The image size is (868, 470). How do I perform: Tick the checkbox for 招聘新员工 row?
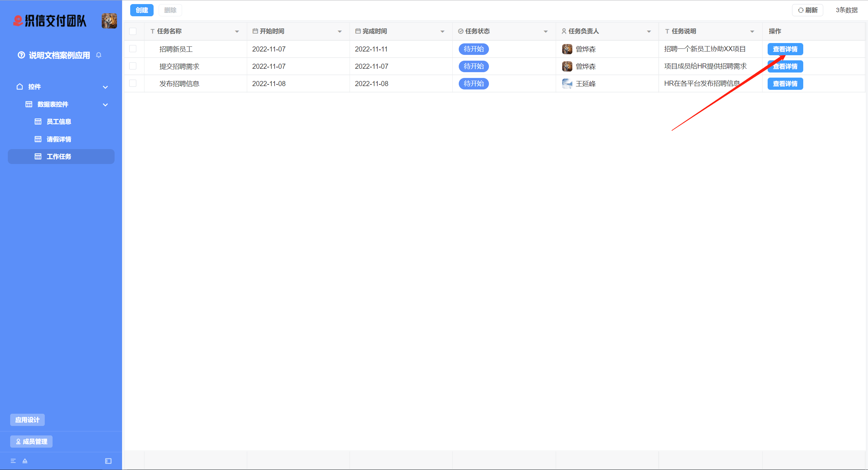[x=133, y=49]
